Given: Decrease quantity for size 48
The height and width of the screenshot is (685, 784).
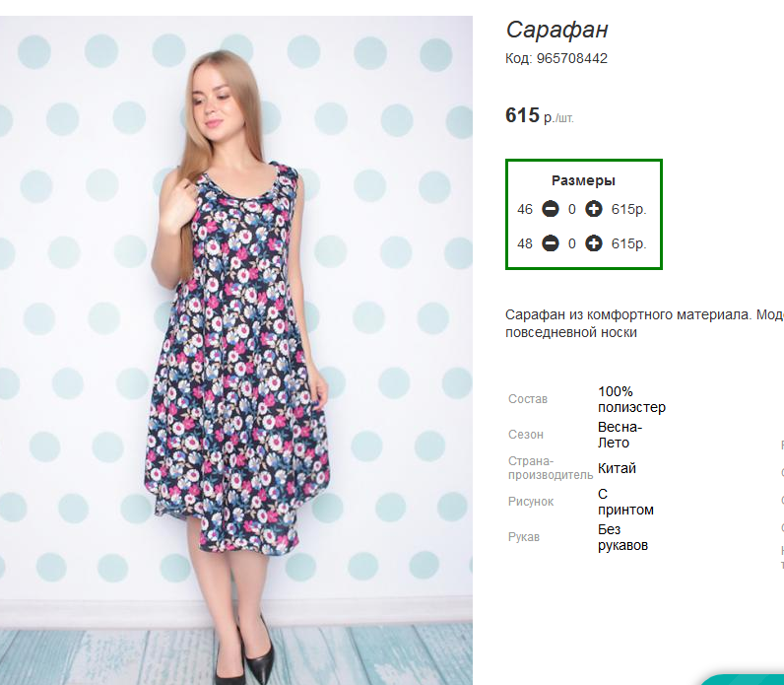Looking at the screenshot, I should click(551, 243).
